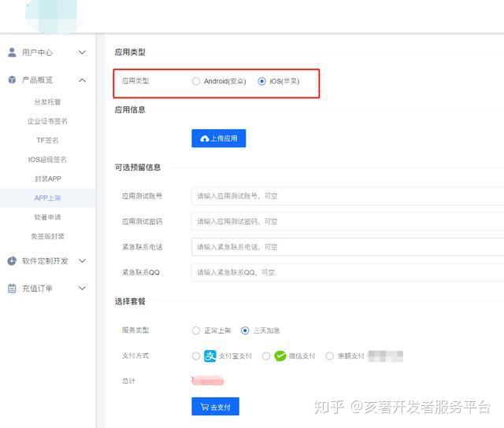Click the site logo at top
Image resolution: width=504 pixels, height=428 pixels.
pyautogui.click(x=51, y=16)
